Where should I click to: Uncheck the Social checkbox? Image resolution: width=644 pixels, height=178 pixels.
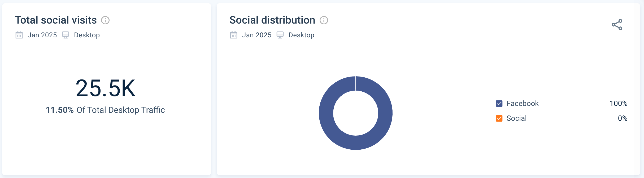click(x=499, y=118)
